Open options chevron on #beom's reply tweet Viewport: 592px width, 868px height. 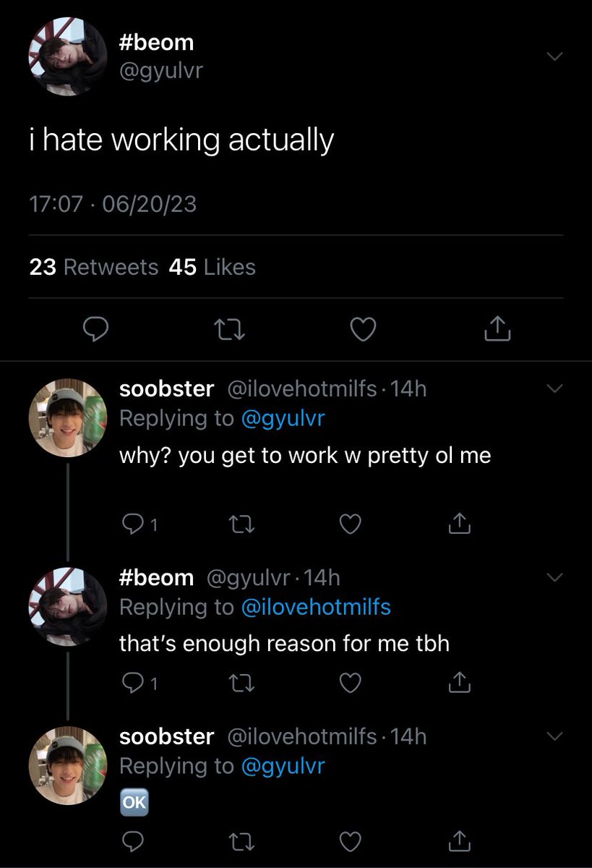point(554,577)
